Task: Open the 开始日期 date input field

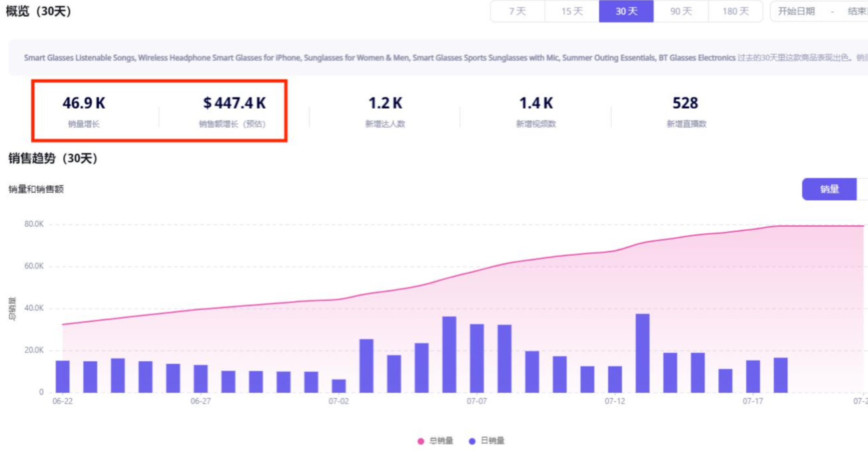Action: click(x=797, y=11)
